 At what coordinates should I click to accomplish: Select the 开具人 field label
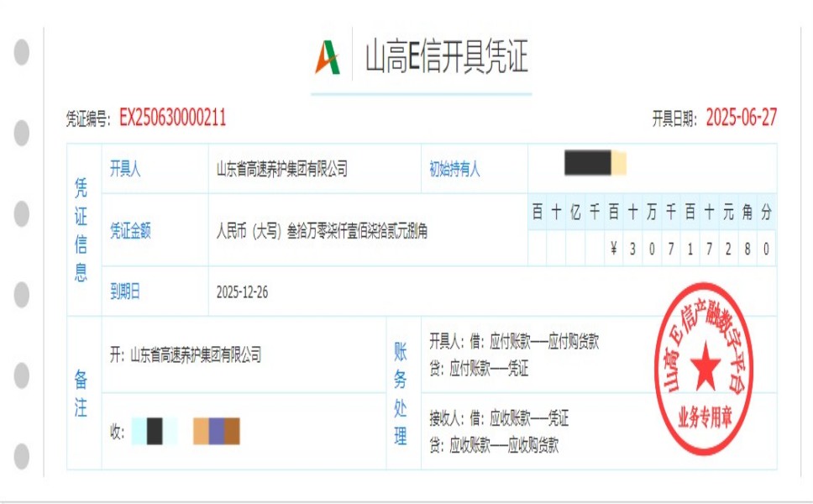(x=125, y=169)
